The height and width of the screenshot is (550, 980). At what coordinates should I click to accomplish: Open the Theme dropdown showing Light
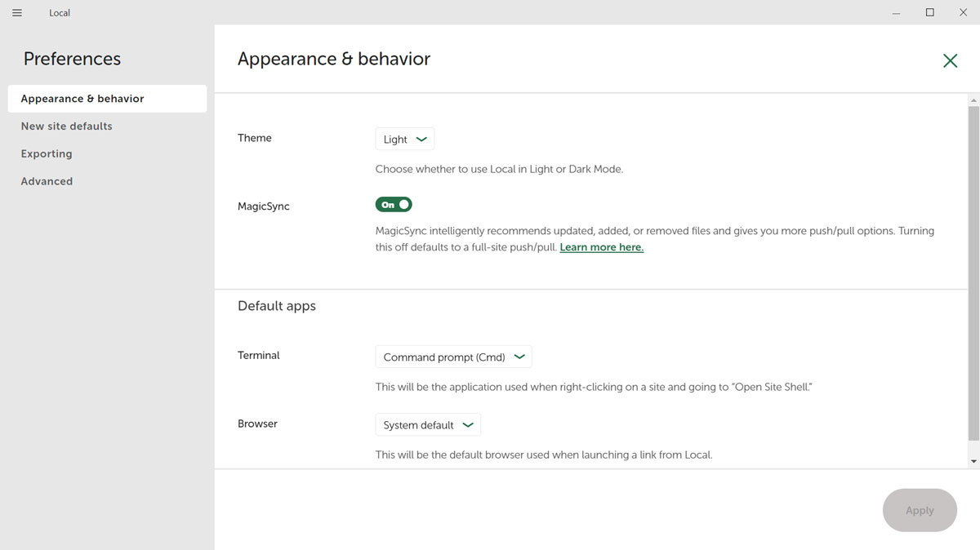(x=405, y=140)
